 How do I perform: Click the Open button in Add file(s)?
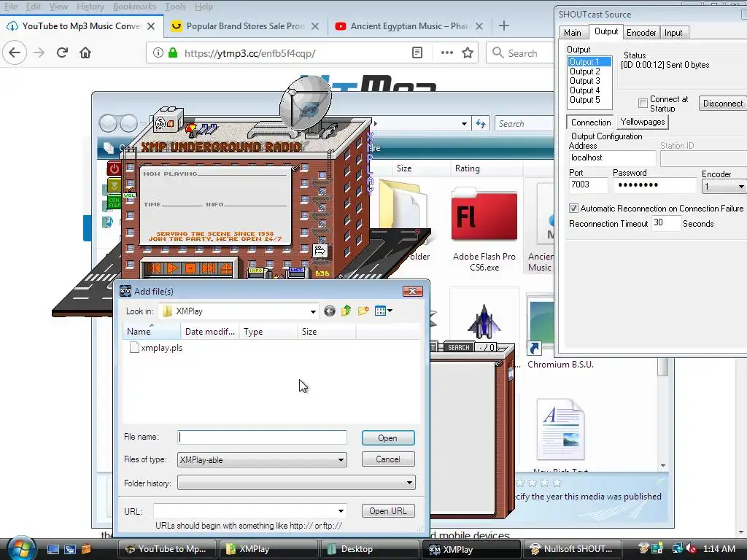click(x=388, y=437)
